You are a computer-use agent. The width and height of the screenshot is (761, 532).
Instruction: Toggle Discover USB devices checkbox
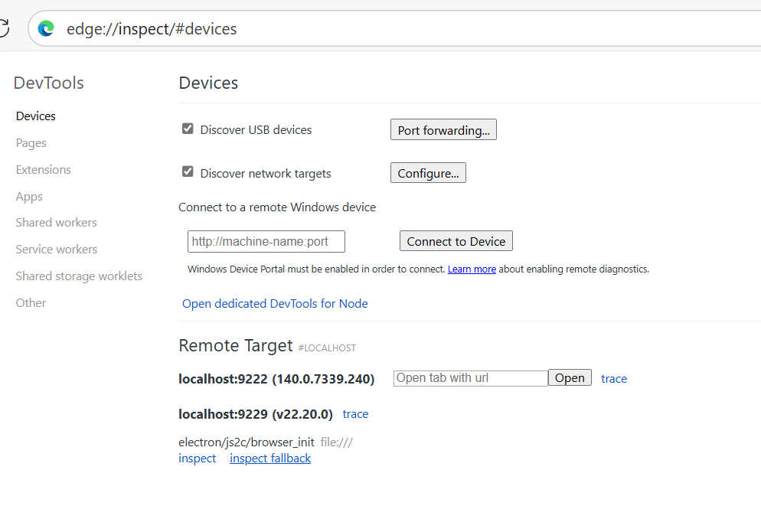(188, 129)
